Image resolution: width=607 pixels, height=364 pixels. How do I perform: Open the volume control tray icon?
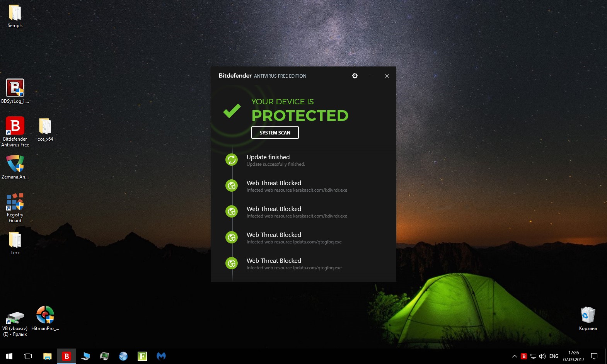(x=542, y=356)
